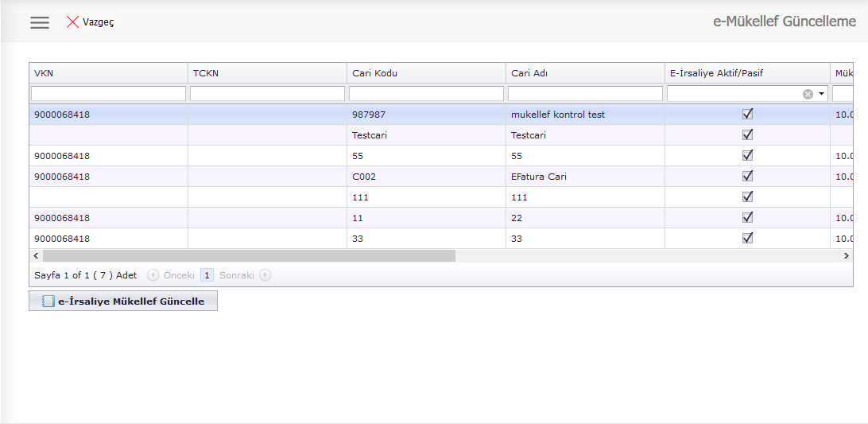Viewport: 868px width, 424px height.
Task: Uncheck E-İrsaliye checkbox for Testcari row
Action: coord(747,134)
